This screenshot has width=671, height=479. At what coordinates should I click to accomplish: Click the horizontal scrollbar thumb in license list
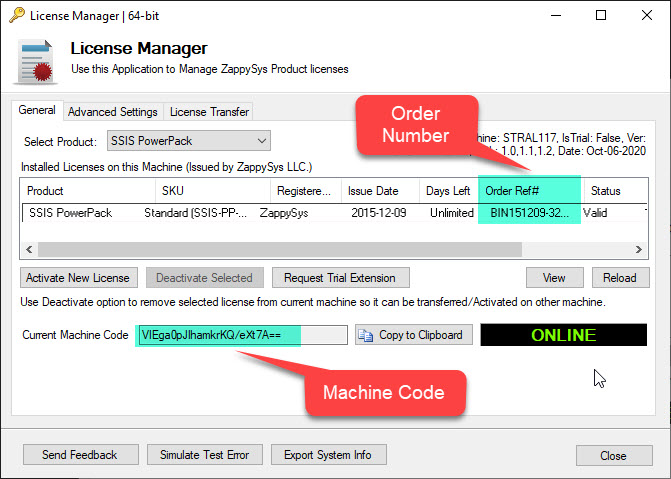point(280,249)
